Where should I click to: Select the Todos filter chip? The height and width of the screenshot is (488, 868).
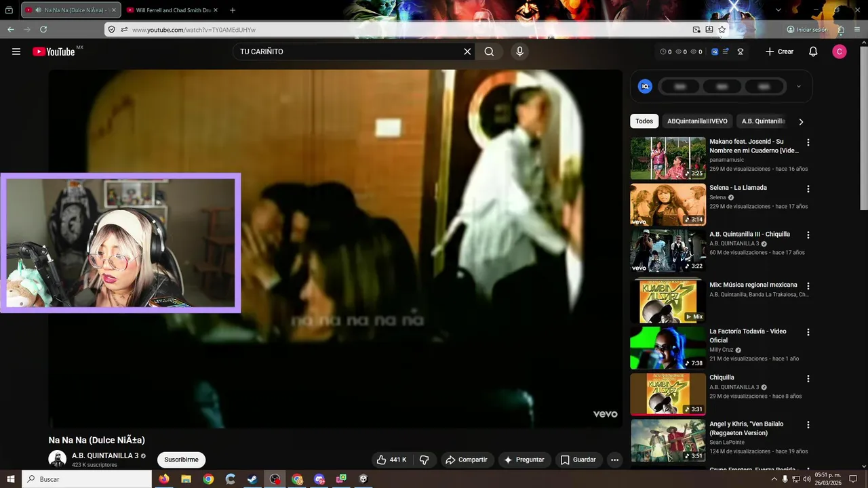pyautogui.click(x=644, y=121)
